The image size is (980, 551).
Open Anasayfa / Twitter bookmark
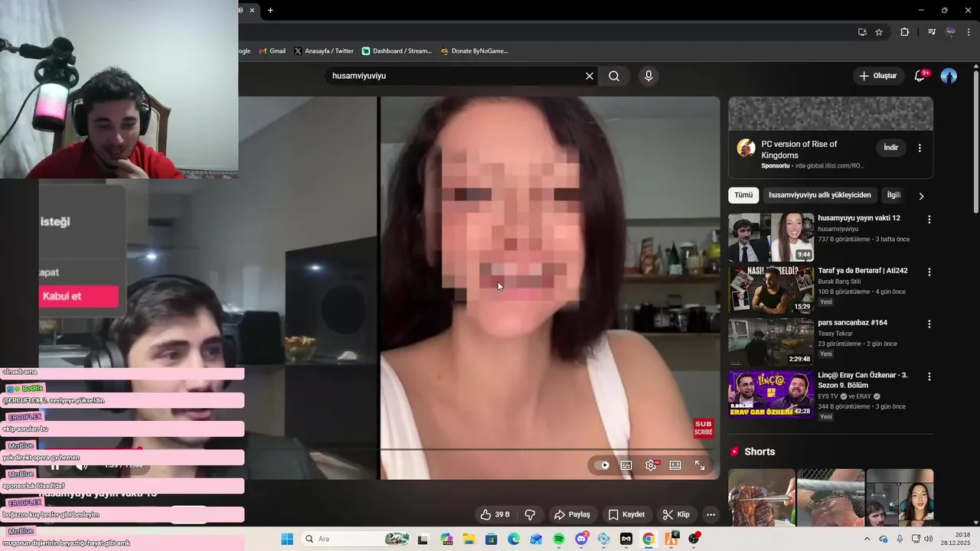click(x=324, y=51)
